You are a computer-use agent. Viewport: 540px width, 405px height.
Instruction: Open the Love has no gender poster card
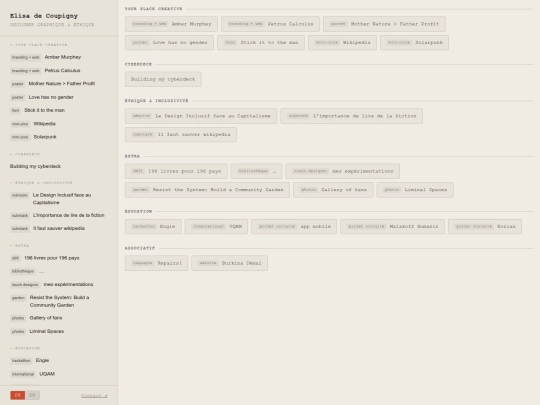pos(169,43)
